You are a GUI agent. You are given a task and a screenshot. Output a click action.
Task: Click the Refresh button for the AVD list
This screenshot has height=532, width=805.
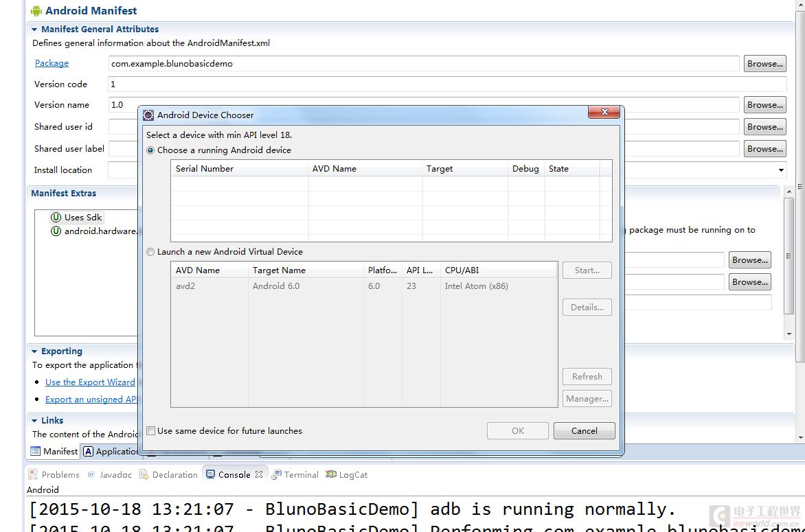(x=587, y=377)
